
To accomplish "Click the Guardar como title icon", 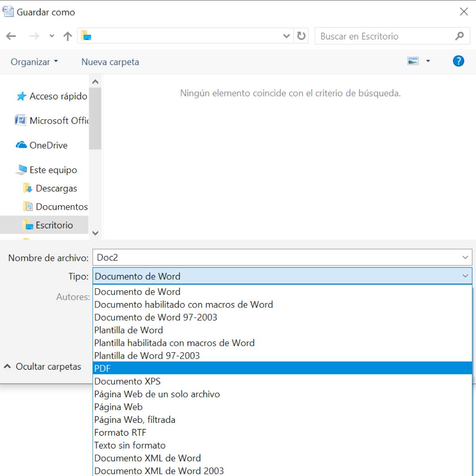I will [x=8, y=11].
